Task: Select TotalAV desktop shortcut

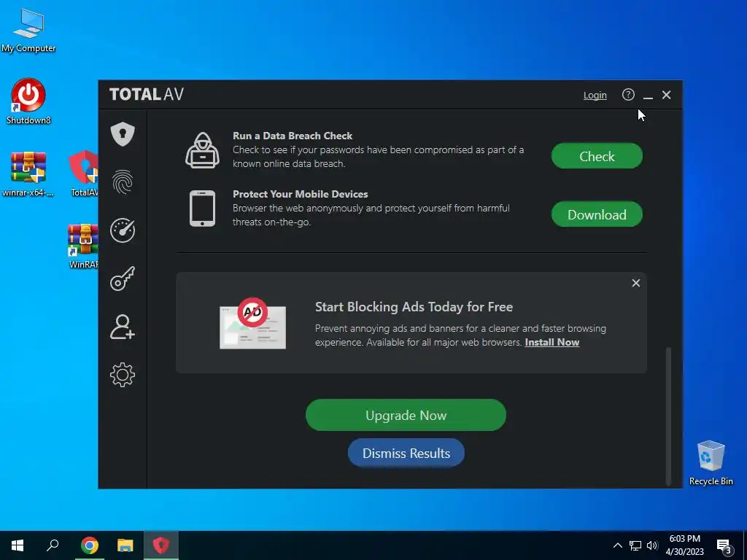Action: (85, 174)
